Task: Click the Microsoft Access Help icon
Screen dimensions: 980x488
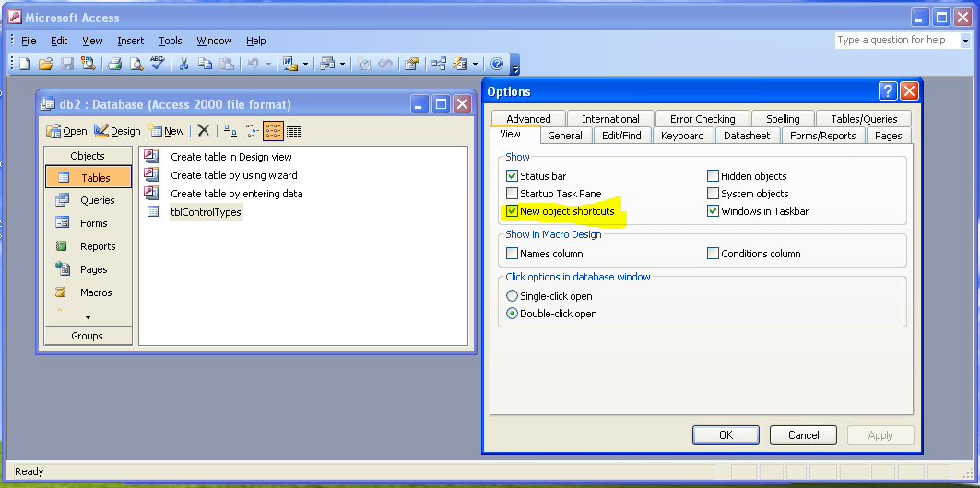Action: 497,63
